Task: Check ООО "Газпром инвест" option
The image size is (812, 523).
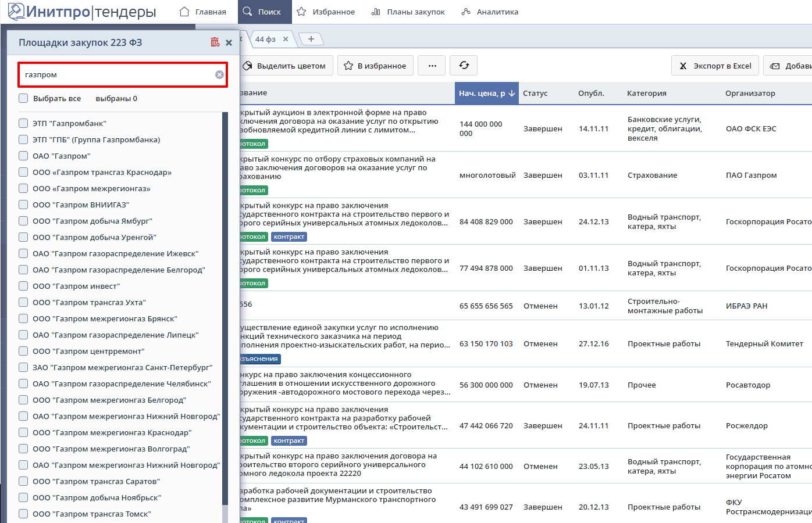Action: [x=23, y=286]
